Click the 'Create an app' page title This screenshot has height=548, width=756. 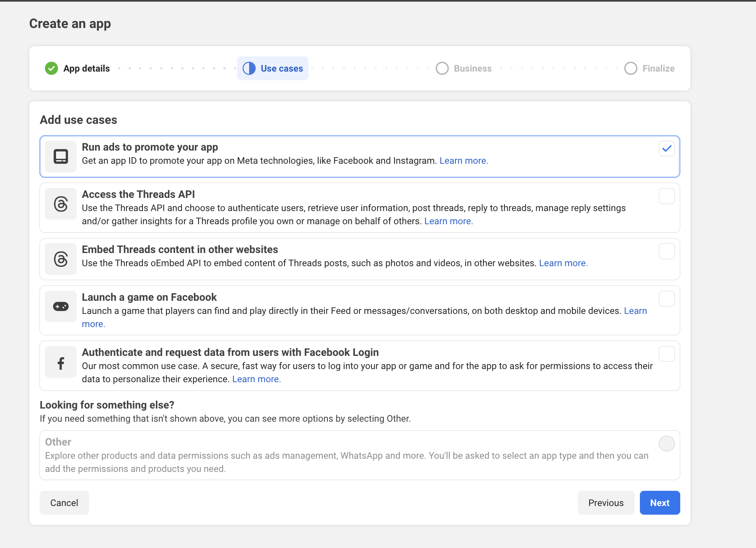[x=70, y=24]
